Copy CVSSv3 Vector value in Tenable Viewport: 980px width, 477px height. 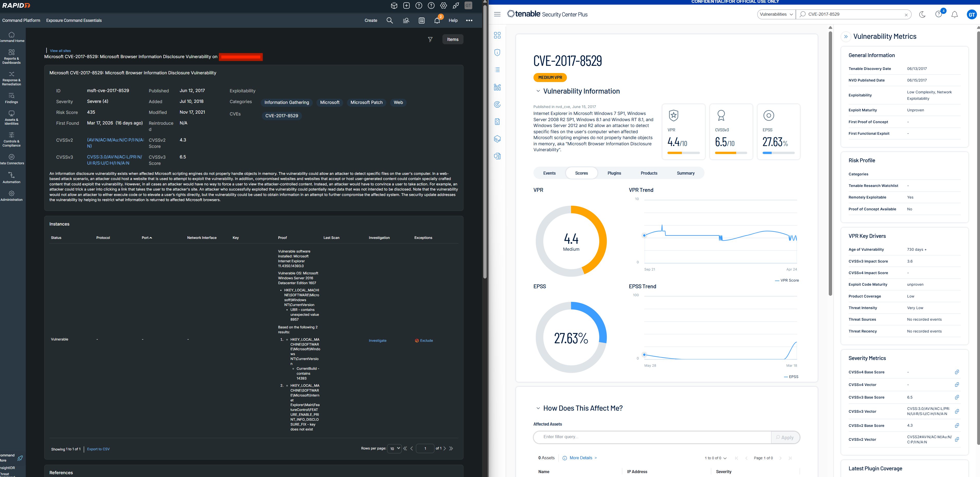[957, 411]
